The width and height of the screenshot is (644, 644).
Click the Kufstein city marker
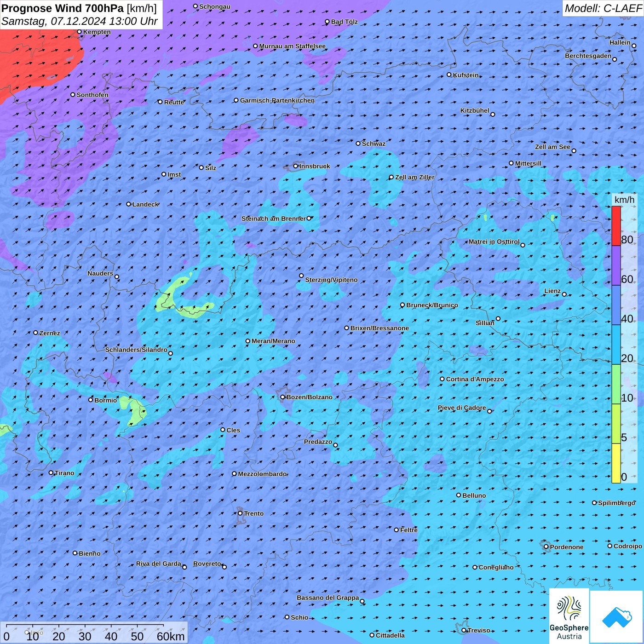tap(449, 75)
